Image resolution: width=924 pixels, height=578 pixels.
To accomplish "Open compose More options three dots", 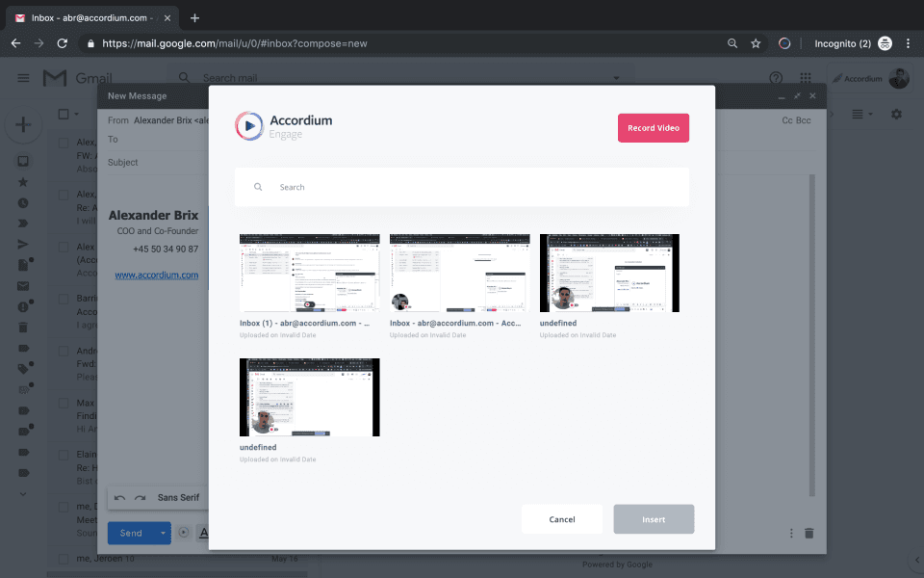I will pos(791,533).
